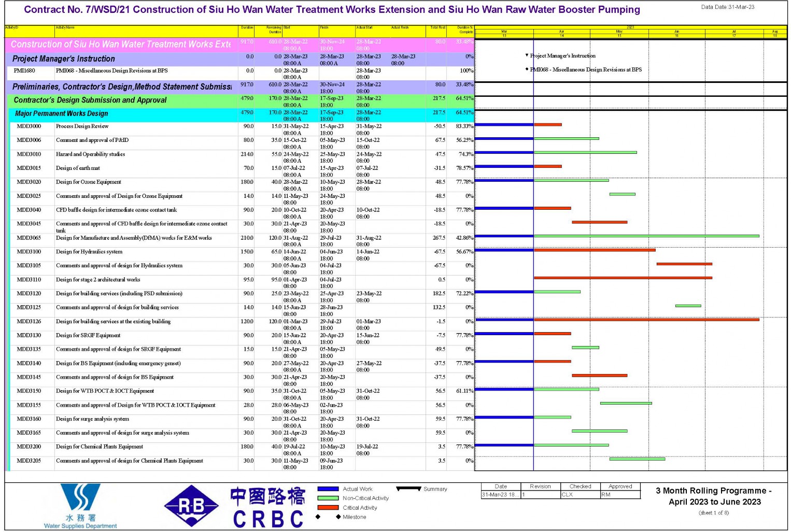The image size is (791, 532).
Task: Click the red critical bar for MDD3015 earth mat
Action: [548, 166]
